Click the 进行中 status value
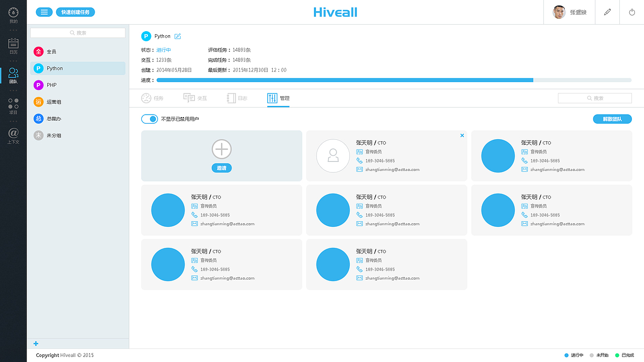The height and width of the screenshot is (362, 644). (164, 50)
